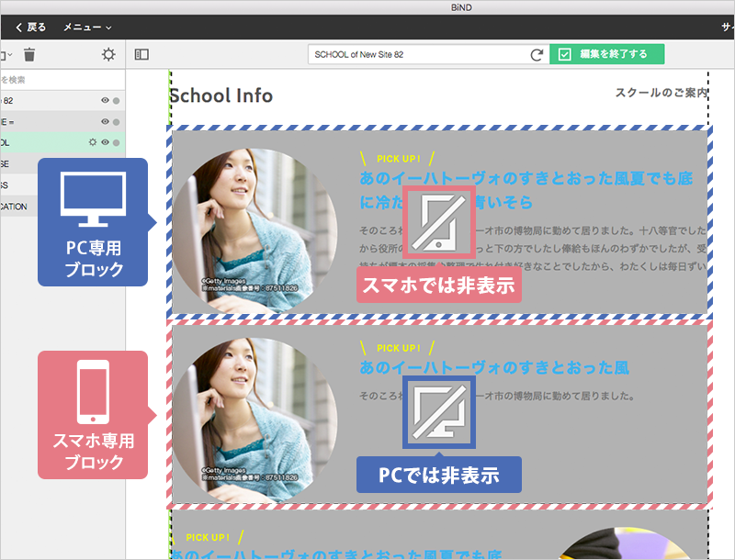Open the メニュー dropdown
This screenshot has height=560, width=735.
click(x=83, y=28)
